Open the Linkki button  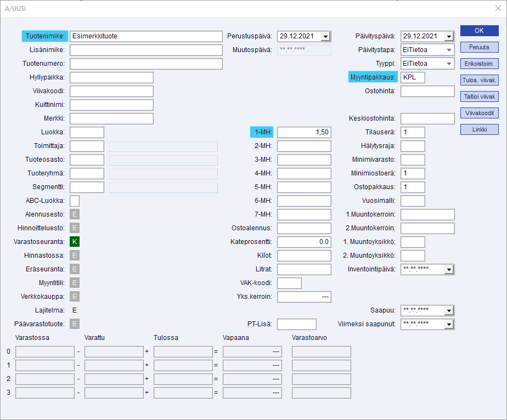479,129
